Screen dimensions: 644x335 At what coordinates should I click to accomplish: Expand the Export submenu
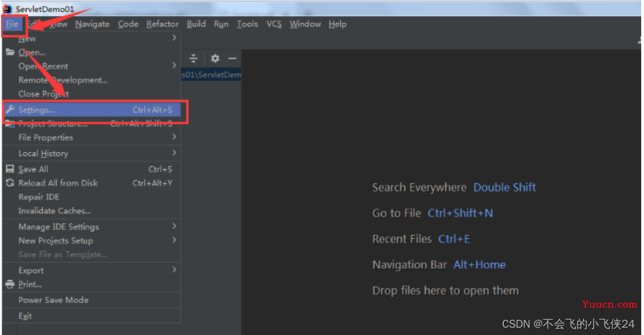(174, 270)
